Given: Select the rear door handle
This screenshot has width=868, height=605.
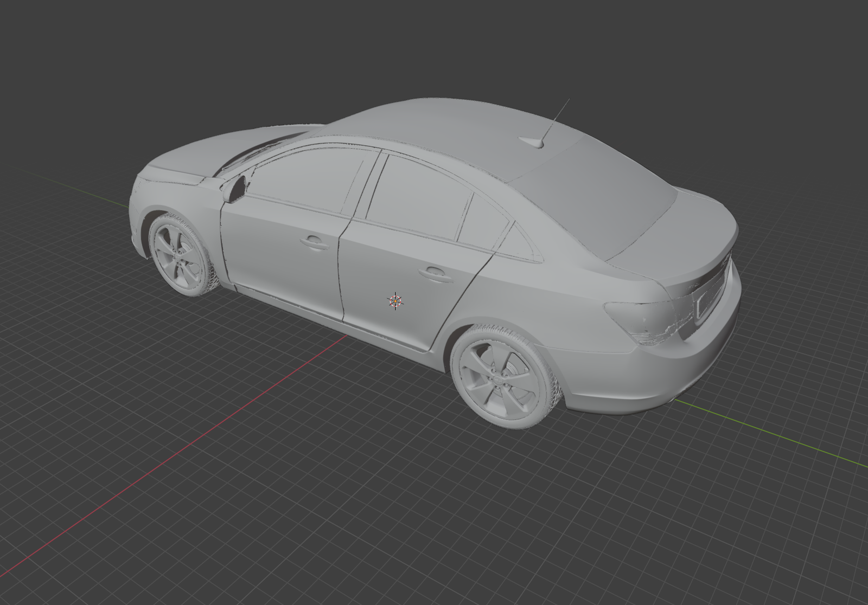Looking at the screenshot, I should [436, 274].
